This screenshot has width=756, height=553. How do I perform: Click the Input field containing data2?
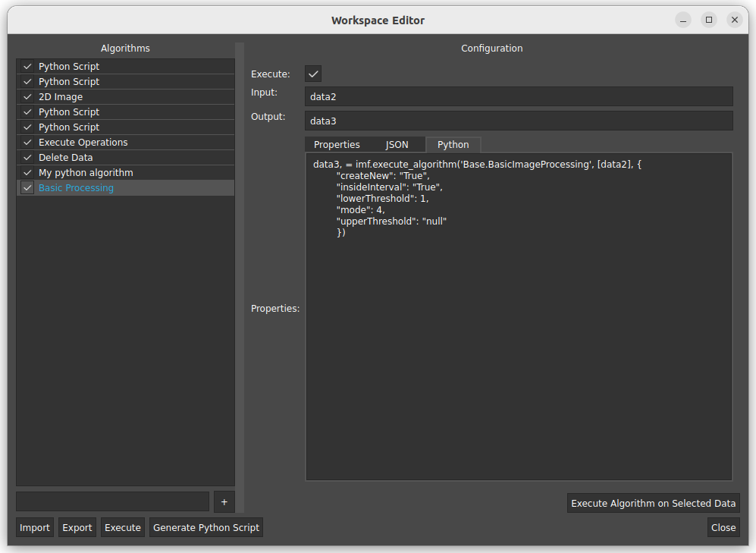519,96
